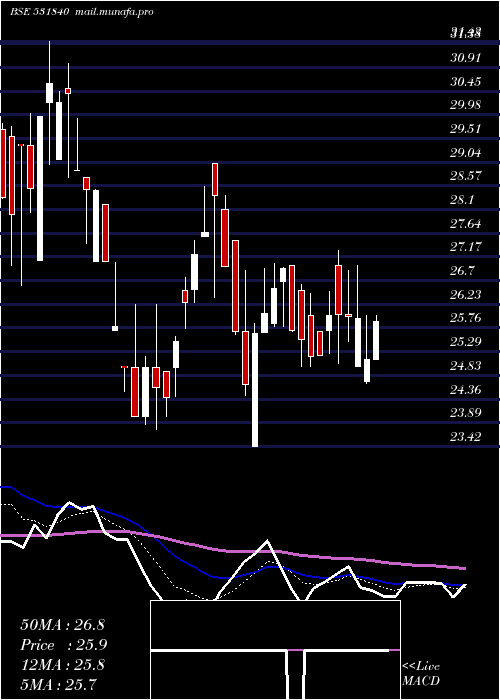Click the 28.1 price axis label

pyautogui.click(x=462, y=200)
